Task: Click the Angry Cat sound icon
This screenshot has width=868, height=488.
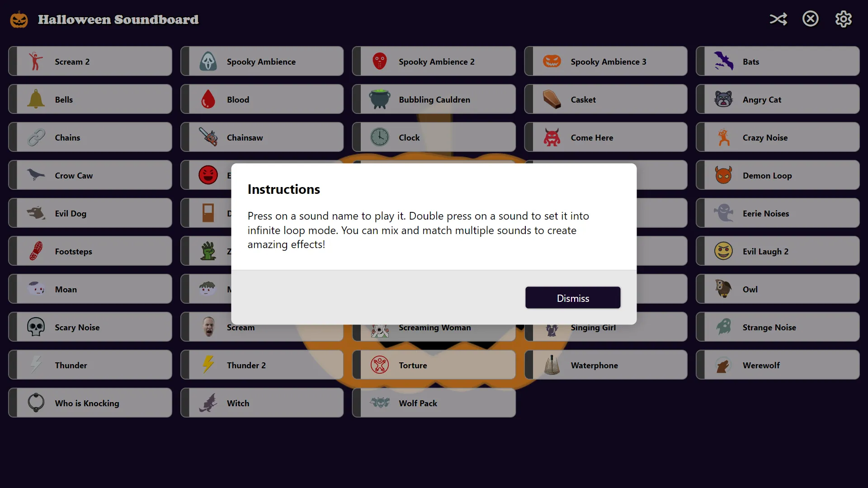Action: (x=723, y=99)
